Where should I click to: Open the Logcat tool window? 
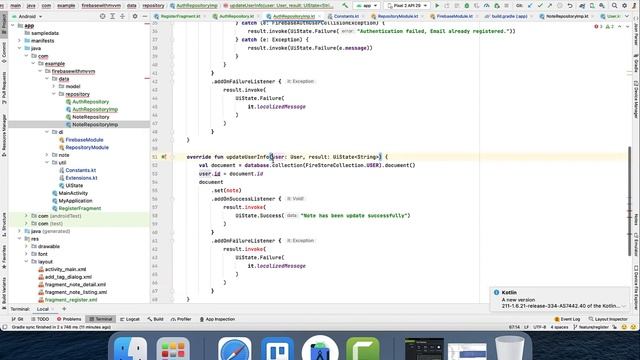click(130, 319)
